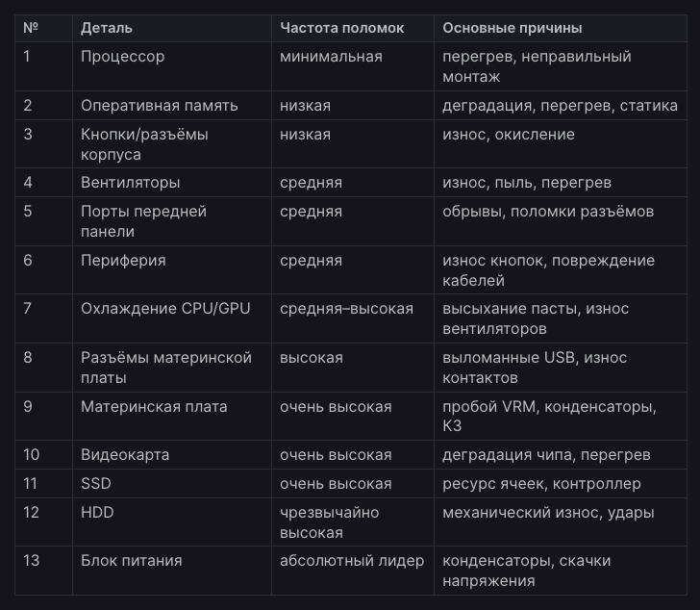Select the 'Вентиляторы' cell

tap(172, 182)
